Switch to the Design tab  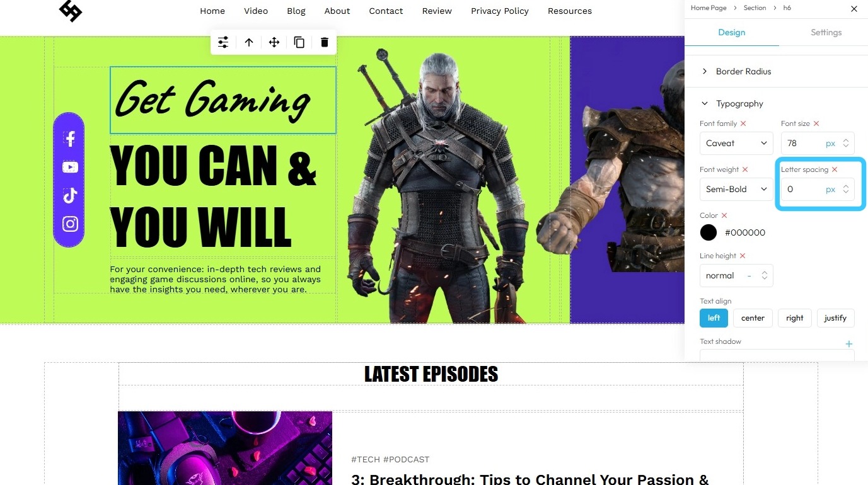click(x=732, y=32)
